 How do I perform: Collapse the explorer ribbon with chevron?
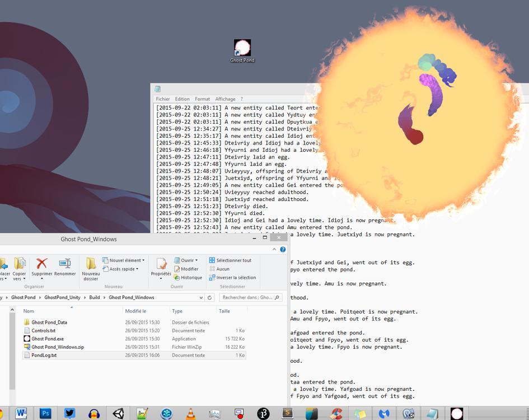275,250
